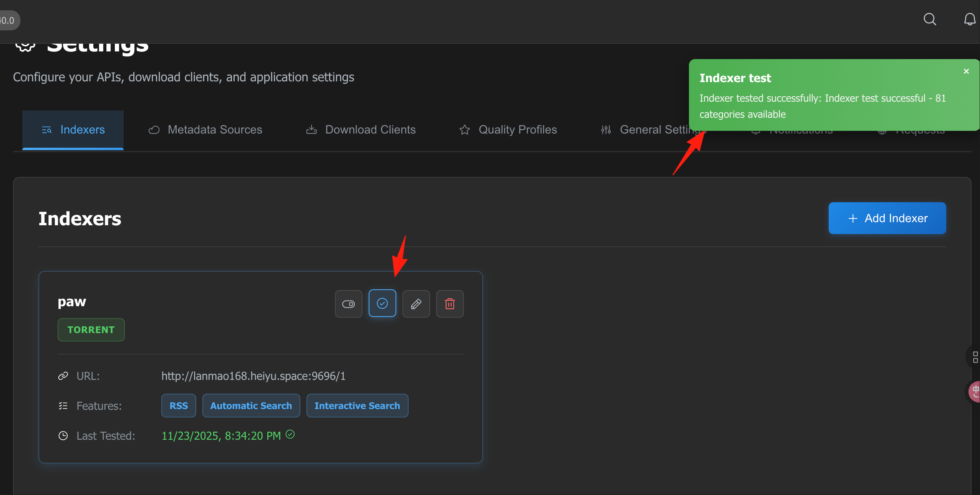Toggle the paw indexer enabled switch

(x=348, y=304)
